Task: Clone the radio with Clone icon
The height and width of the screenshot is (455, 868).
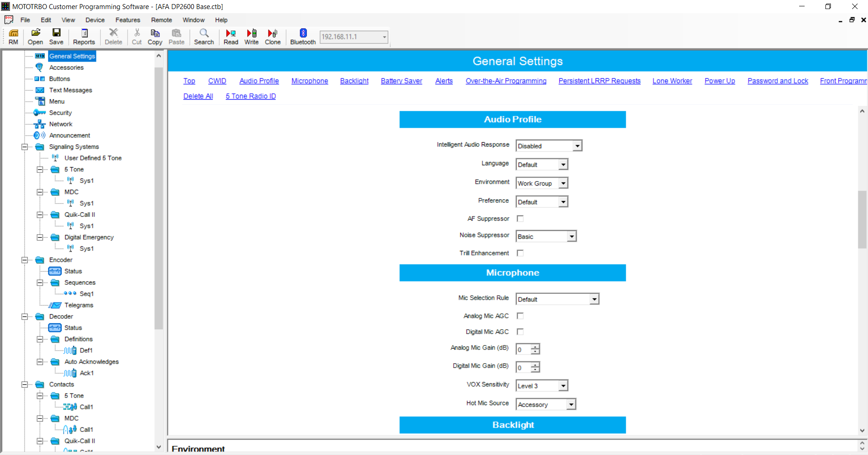Action: click(x=273, y=33)
